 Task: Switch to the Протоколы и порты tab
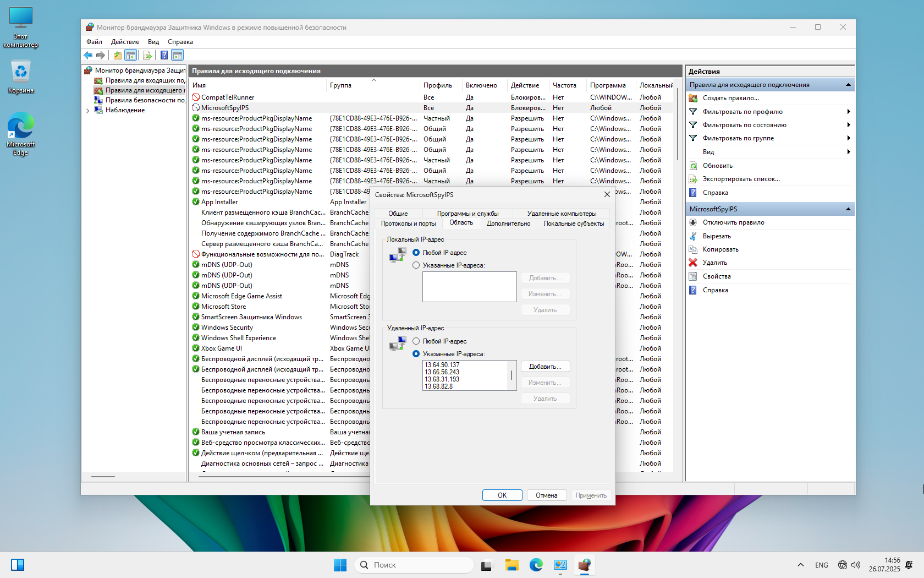(408, 223)
